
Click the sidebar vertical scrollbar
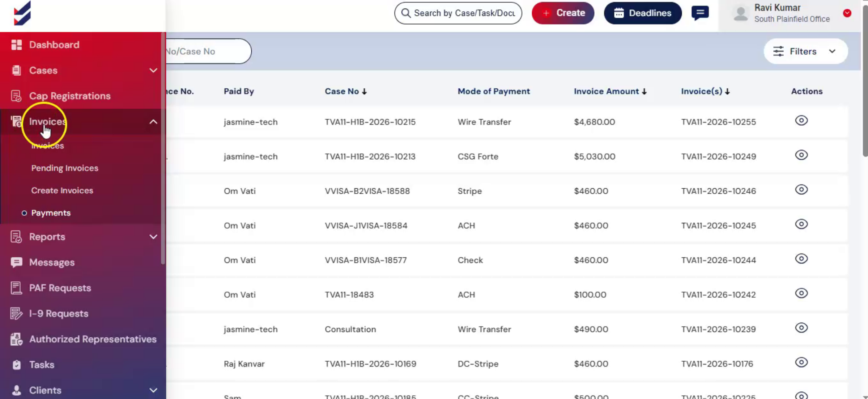(x=163, y=148)
